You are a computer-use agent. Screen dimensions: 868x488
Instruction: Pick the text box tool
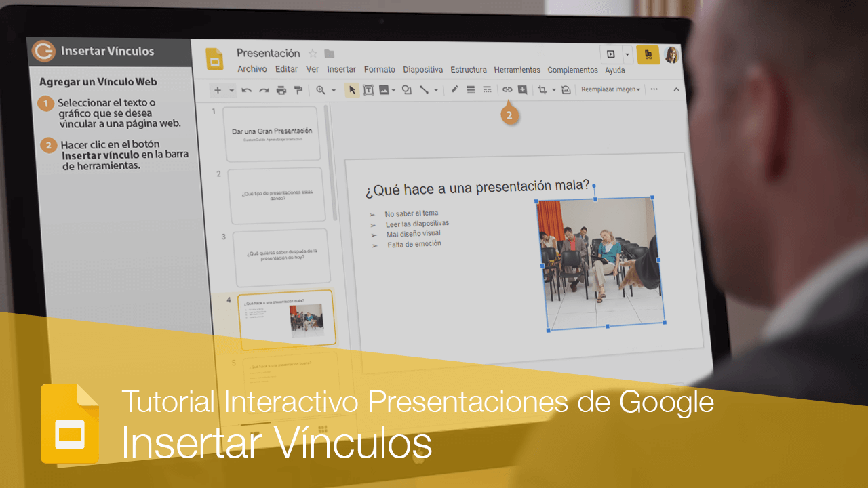[x=368, y=89]
